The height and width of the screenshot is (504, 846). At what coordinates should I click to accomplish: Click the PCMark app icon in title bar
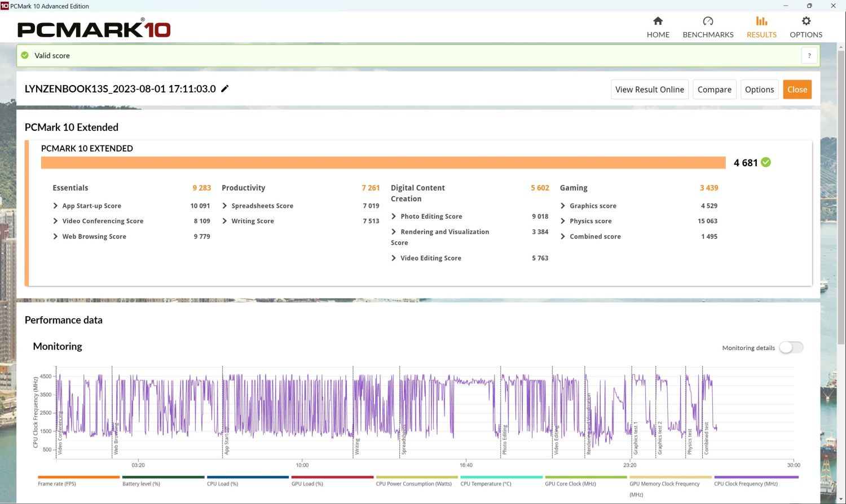click(5, 6)
